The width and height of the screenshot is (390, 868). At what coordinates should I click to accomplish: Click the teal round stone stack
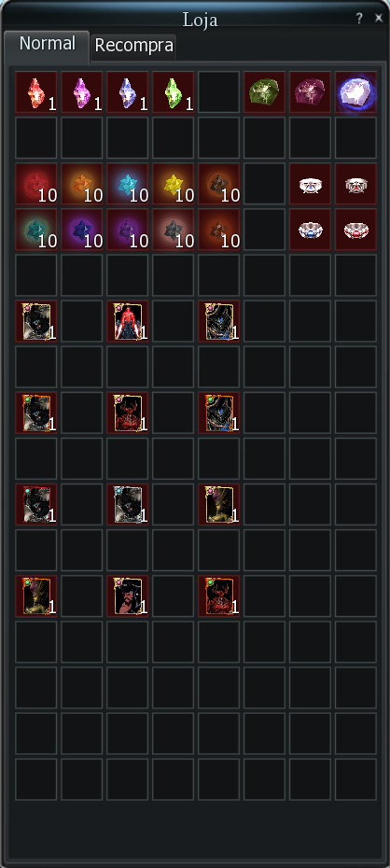(36, 230)
